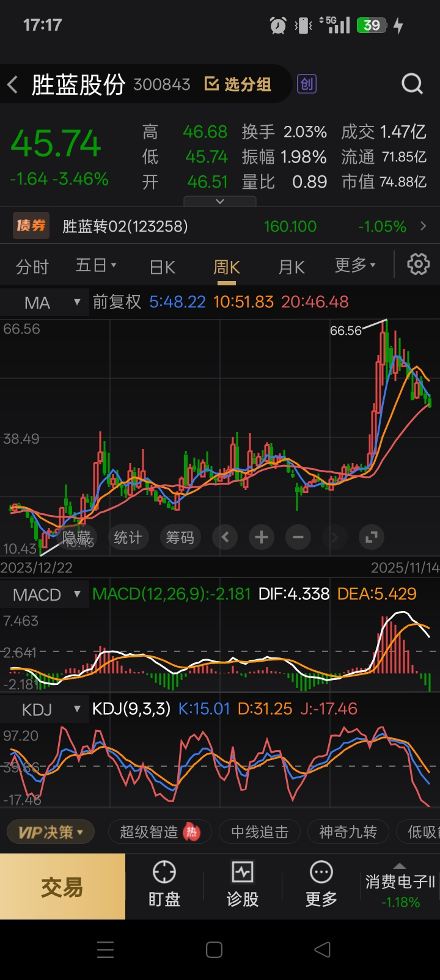Tap the KDJ lines chart area
440x980 pixels.
click(x=220, y=766)
